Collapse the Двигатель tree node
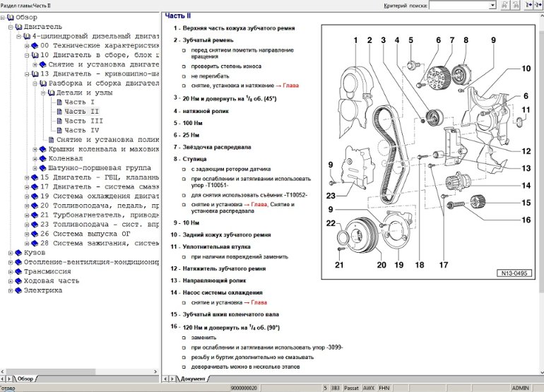The height and width of the screenshot is (392, 544). coord(11,27)
